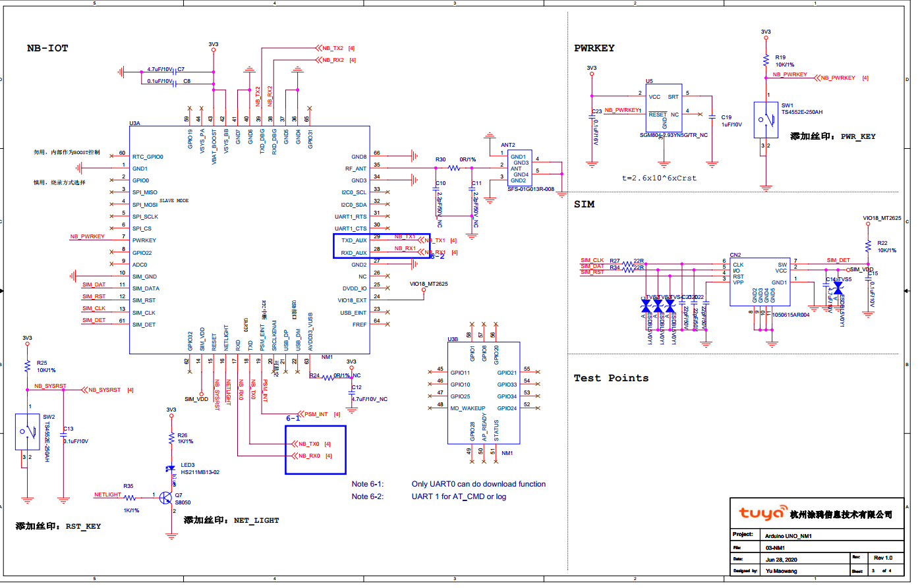Select text 'Only UART0 can do download function'
The height and width of the screenshot is (588, 918).
478,484
